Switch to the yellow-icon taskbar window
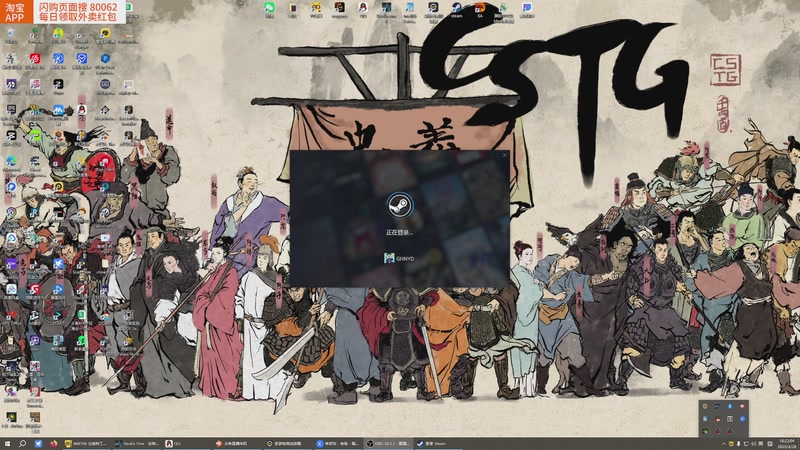The width and height of the screenshot is (800, 450). (87, 444)
